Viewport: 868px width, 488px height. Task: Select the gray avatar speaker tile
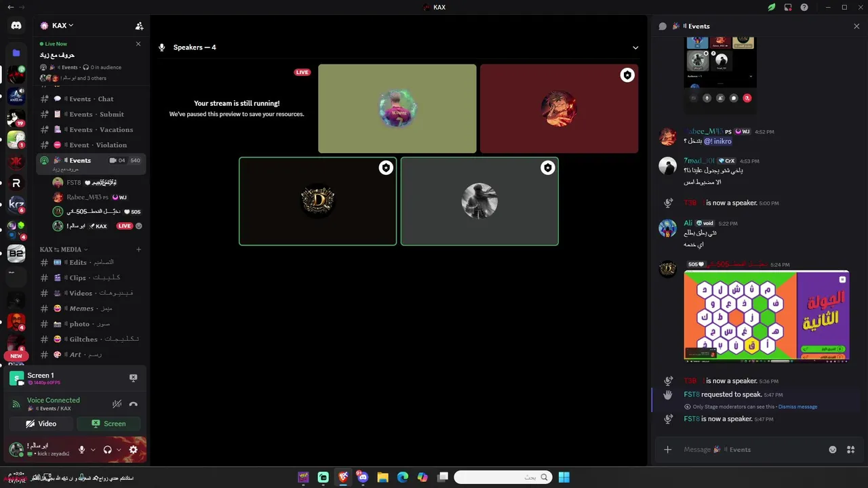[x=479, y=201]
